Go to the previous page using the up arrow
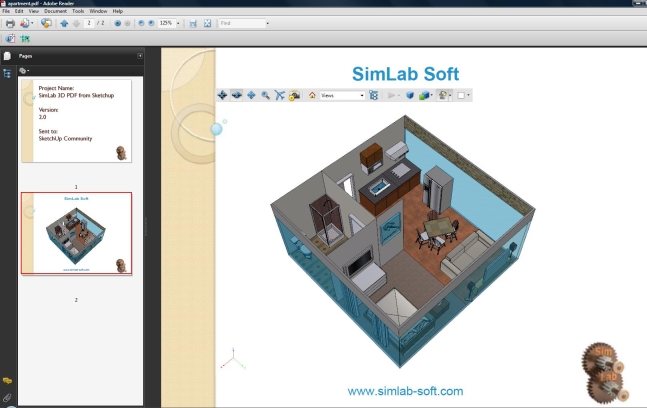Image resolution: width=647 pixels, height=408 pixels. click(64, 24)
